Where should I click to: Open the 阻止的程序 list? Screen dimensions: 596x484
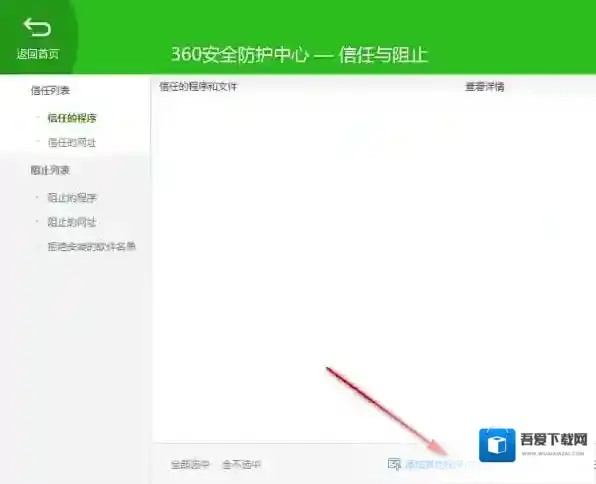click(x=72, y=198)
